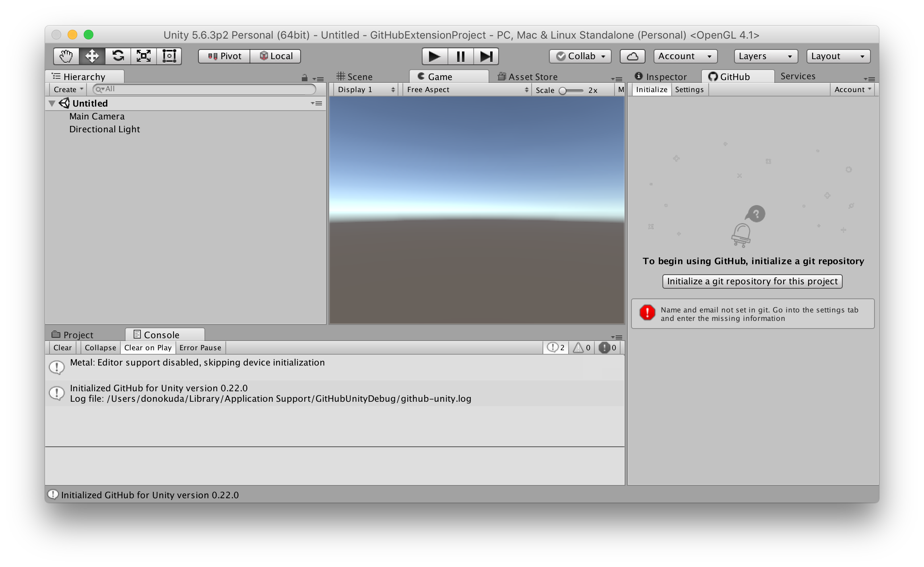The image size is (924, 567).
Task: Collapse the Untitled scene tree
Action: pyautogui.click(x=52, y=104)
